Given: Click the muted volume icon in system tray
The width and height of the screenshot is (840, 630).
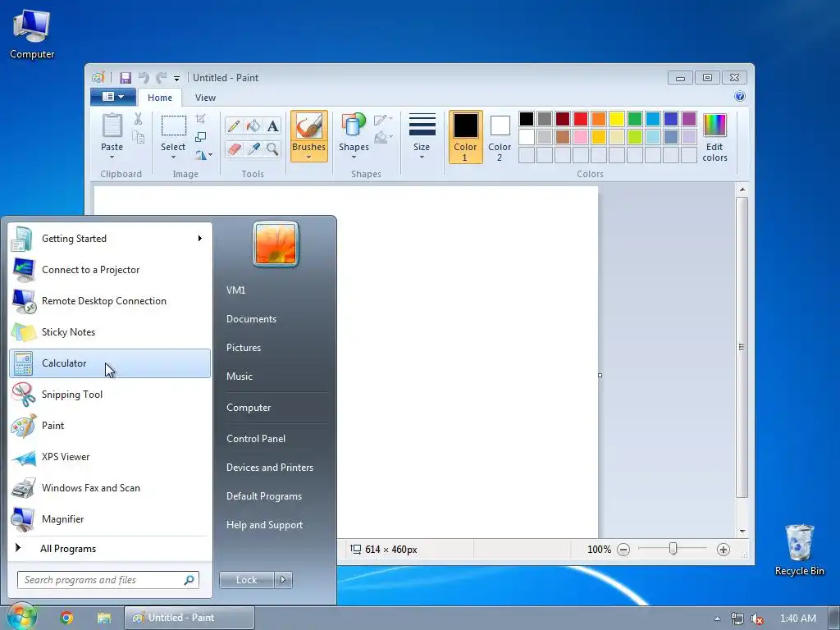Looking at the screenshot, I should (757, 619).
